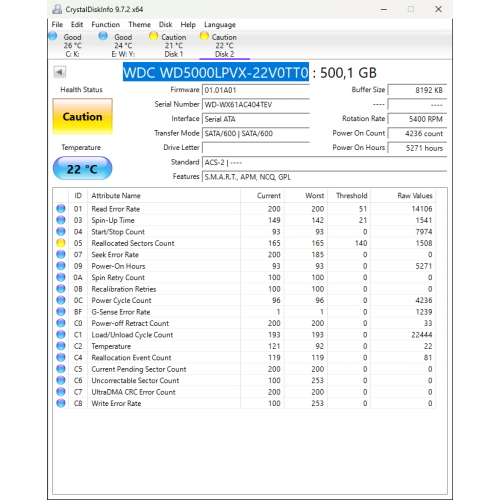Select the Reallocated Sectors Count attribute name

(x=133, y=243)
